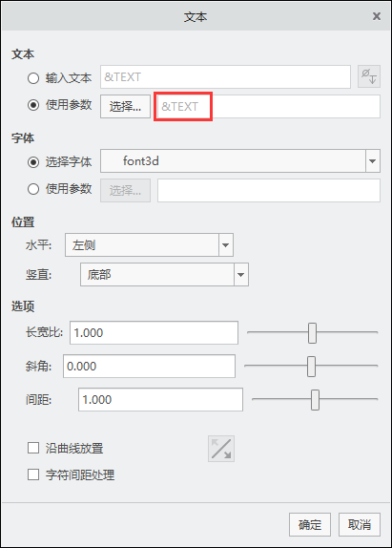Click the 长宽比 value input field

(x=154, y=332)
